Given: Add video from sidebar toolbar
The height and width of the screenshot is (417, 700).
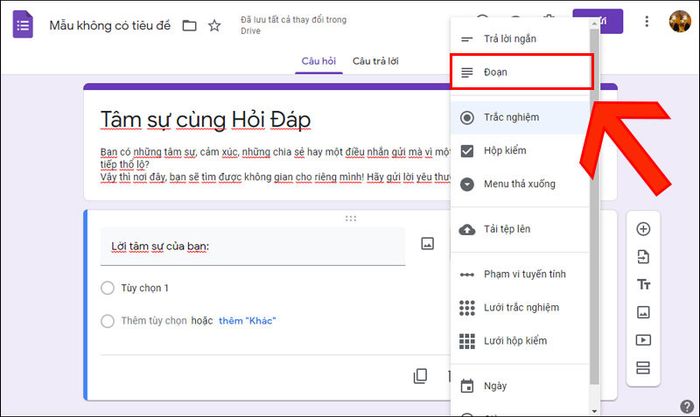Looking at the screenshot, I should [643, 340].
